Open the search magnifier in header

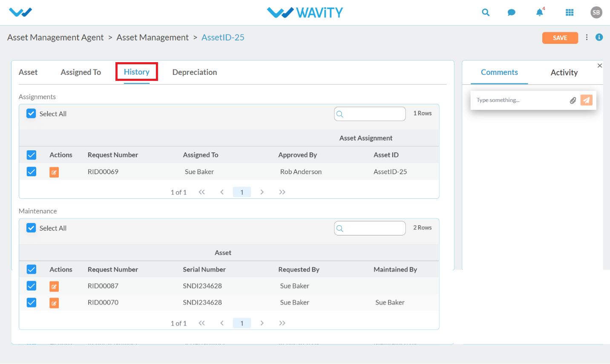(486, 12)
